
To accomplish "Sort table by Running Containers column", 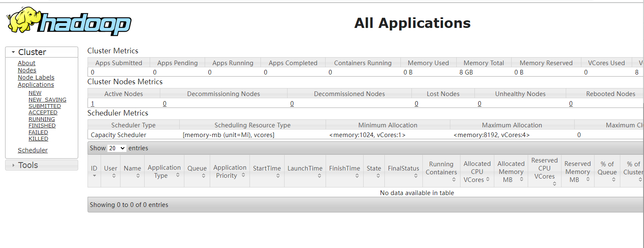I will point(441,171).
